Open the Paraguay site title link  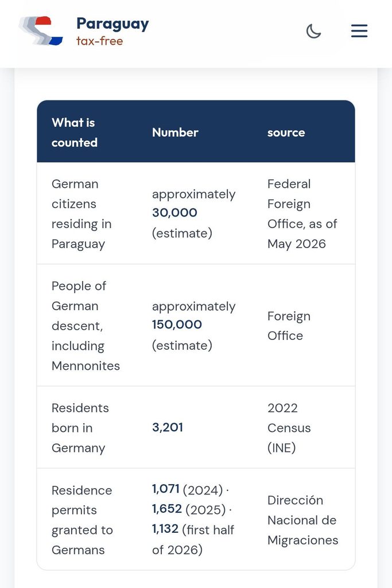tap(112, 24)
